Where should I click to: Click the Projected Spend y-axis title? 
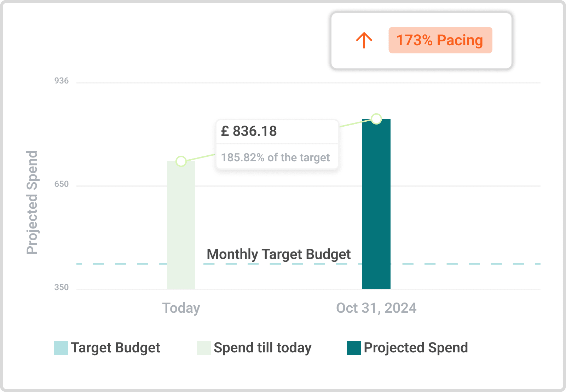coord(32,202)
